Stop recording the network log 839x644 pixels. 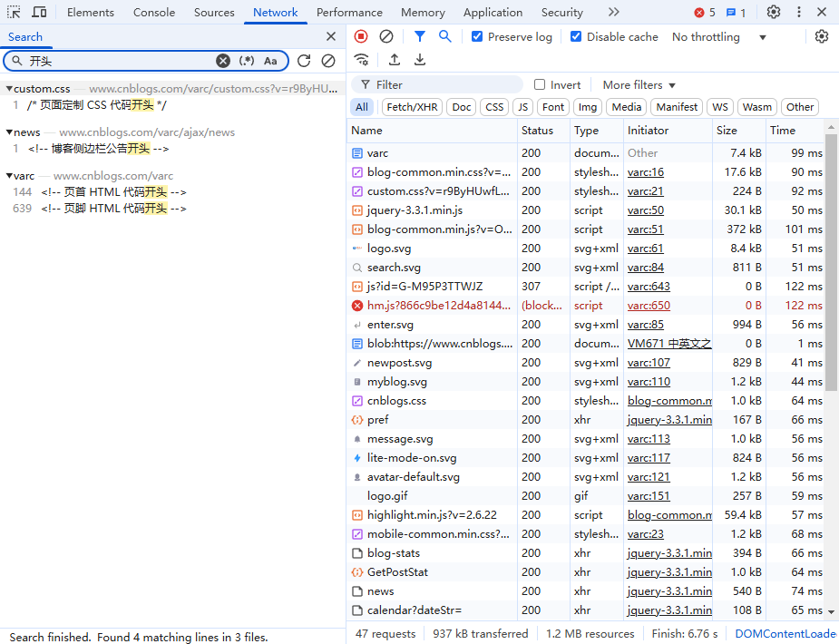[361, 36]
